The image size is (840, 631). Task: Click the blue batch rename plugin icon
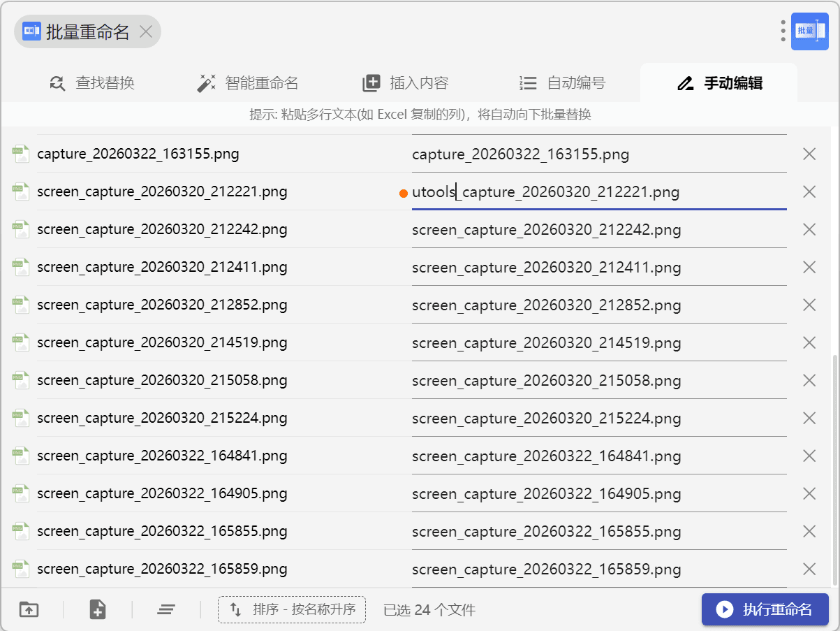(809, 31)
